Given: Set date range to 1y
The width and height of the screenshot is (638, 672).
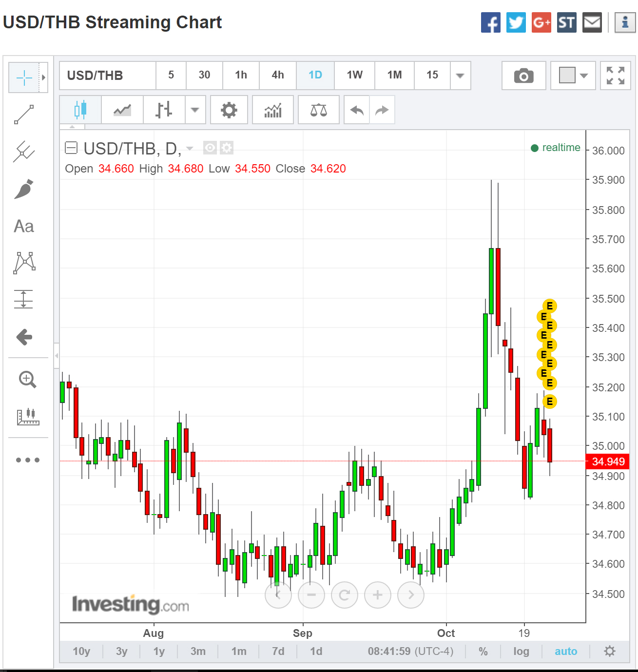Looking at the screenshot, I should coord(159,651).
